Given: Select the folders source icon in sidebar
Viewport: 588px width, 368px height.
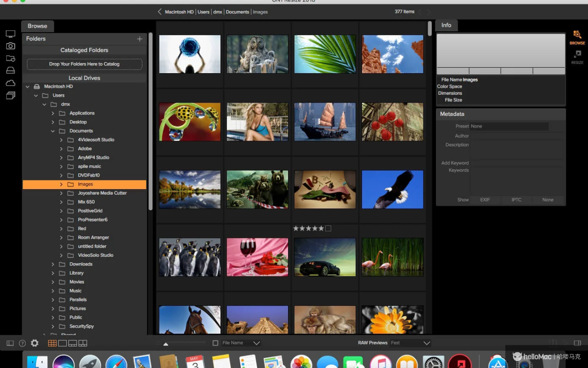Looking at the screenshot, I should [x=10, y=58].
